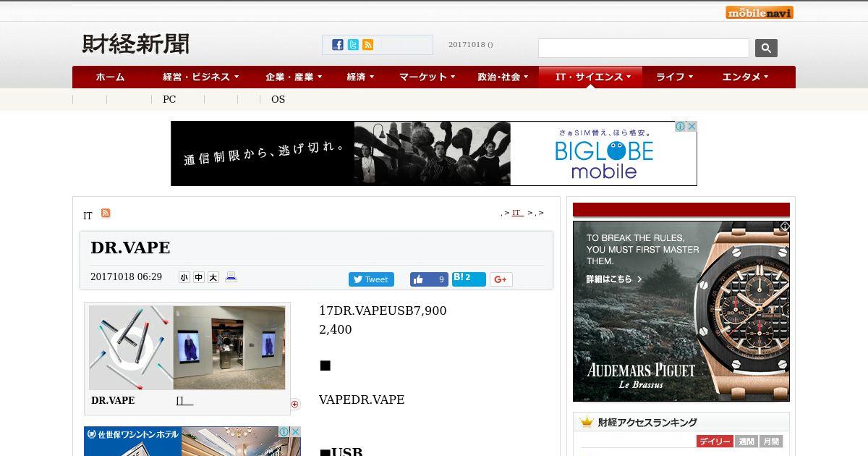The image size is (868, 456).
Task: Click 詳細はこちら in watch ad
Action: [613, 279]
